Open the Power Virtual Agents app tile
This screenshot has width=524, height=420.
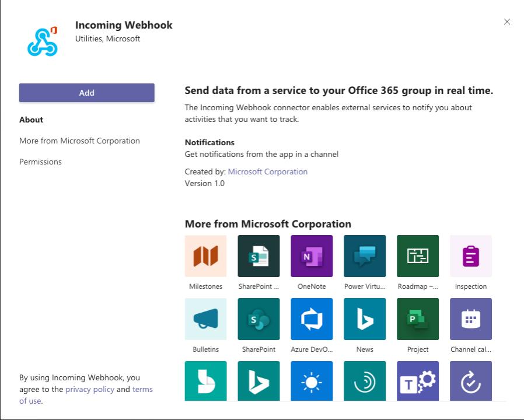coord(365,256)
